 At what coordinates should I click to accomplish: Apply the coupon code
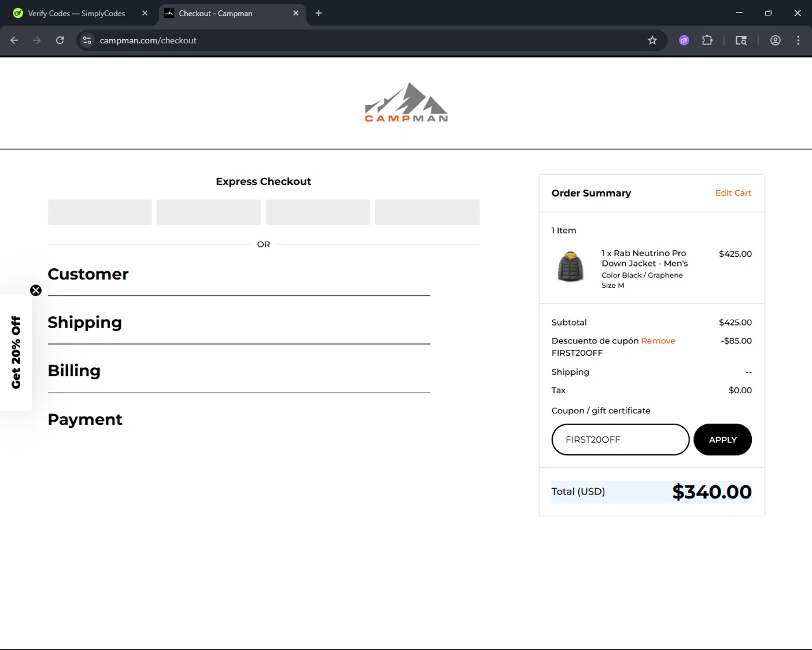click(x=723, y=439)
